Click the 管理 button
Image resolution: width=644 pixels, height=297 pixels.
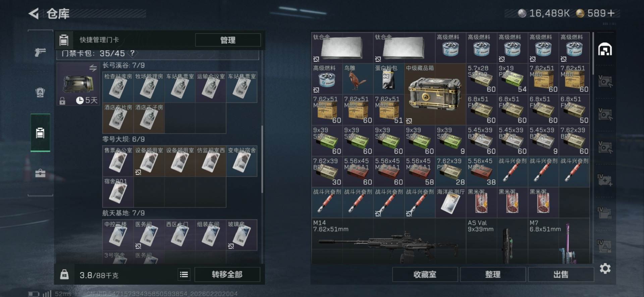coord(228,40)
